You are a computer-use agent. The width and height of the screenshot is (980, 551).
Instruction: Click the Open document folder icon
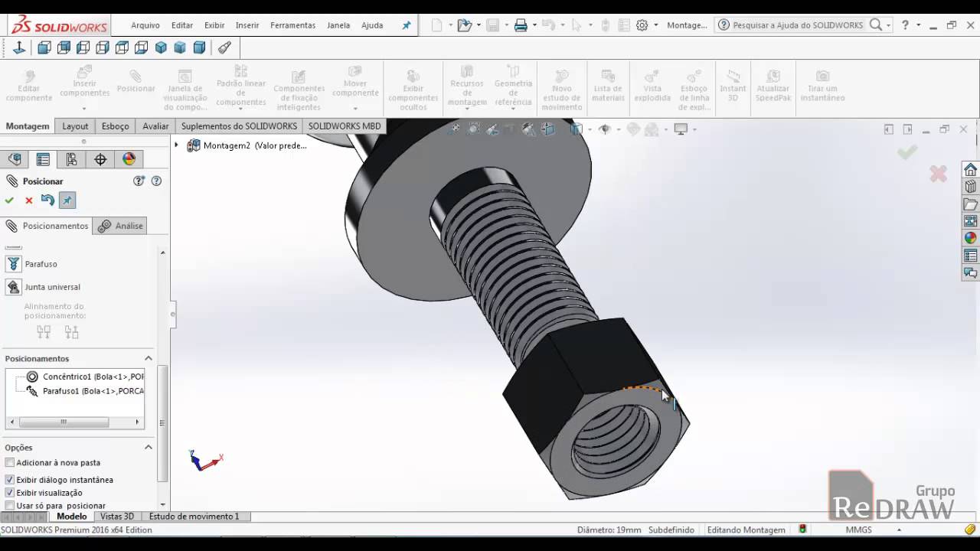click(x=464, y=25)
